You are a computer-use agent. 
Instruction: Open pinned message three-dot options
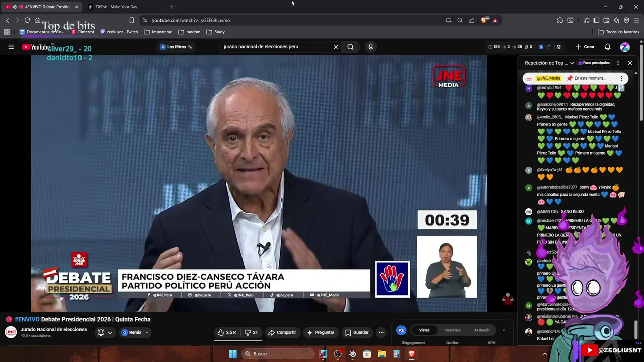tap(621, 78)
